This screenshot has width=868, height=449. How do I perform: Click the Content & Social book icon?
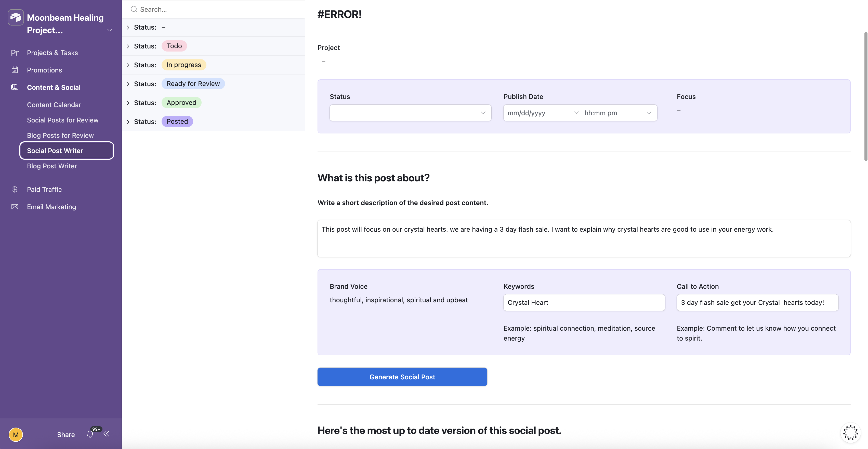point(15,87)
